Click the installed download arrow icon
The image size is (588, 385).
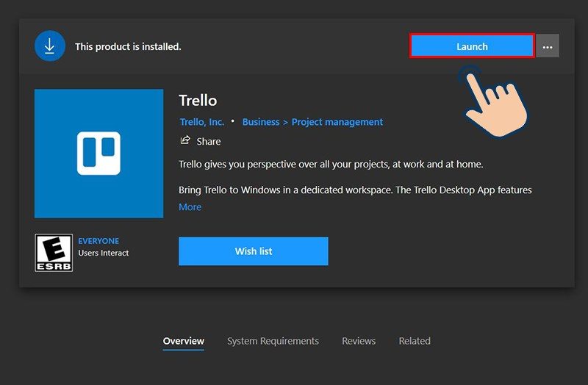coord(50,46)
